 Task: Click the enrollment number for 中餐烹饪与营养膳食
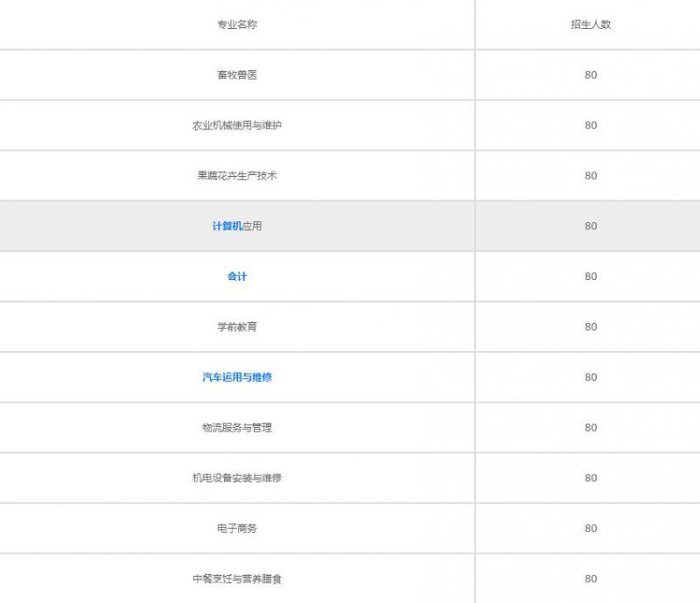[589, 578]
